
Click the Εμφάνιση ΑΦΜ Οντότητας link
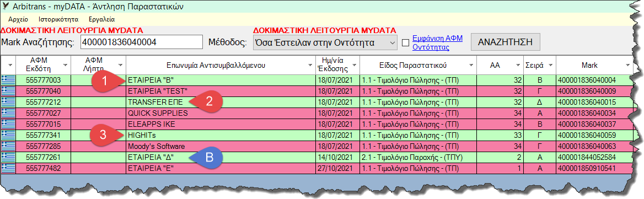click(437, 42)
